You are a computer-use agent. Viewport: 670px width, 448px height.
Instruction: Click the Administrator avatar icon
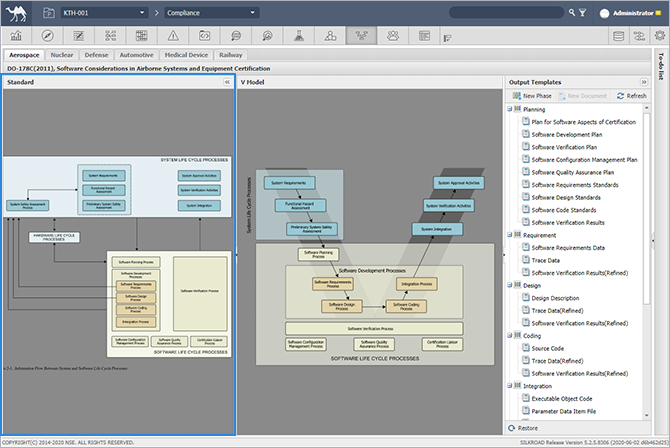tap(604, 13)
